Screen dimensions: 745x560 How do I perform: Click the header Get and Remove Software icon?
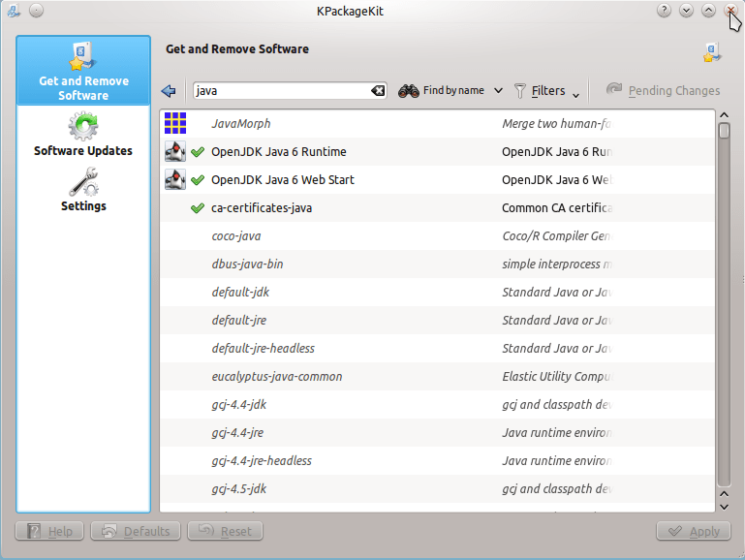(x=712, y=52)
